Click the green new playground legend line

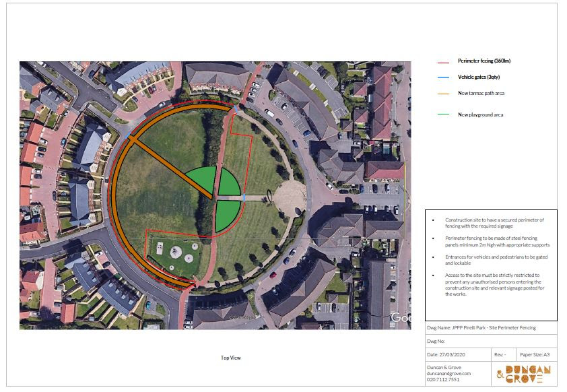click(442, 115)
